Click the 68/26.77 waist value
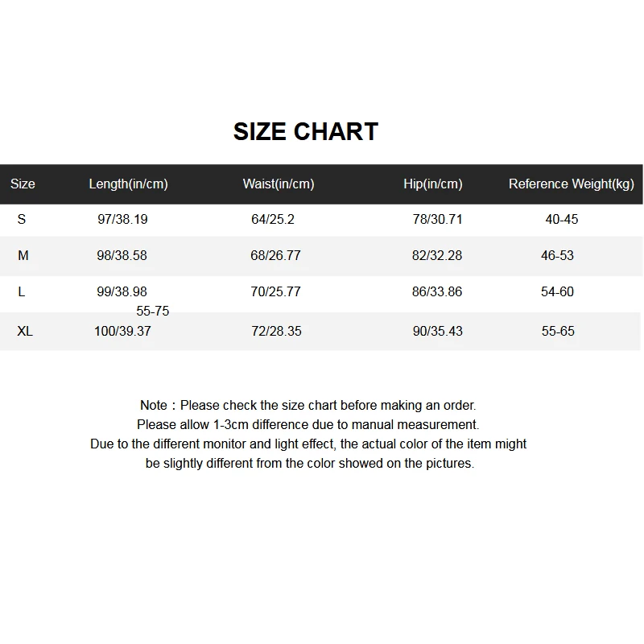Viewport: 644px width, 644px height. point(275,255)
